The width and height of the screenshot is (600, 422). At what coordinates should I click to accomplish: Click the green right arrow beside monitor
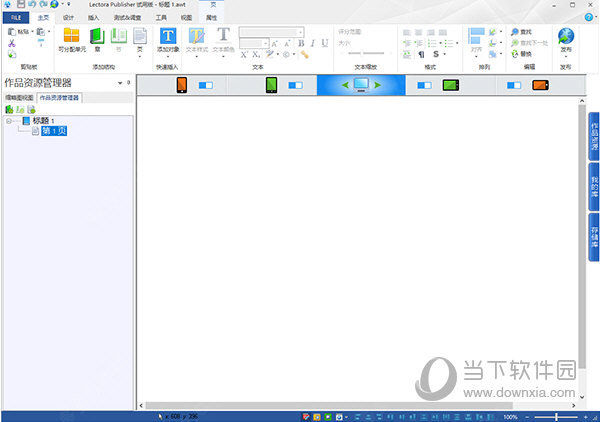pos(378,85)
